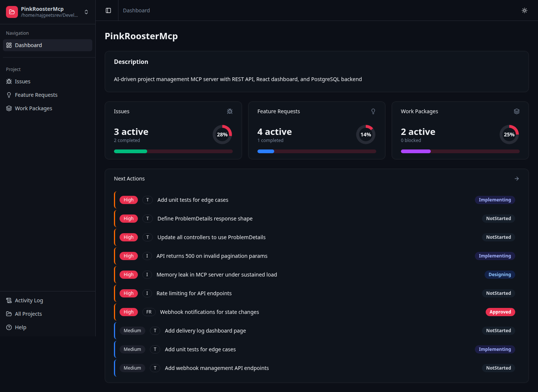Click the bug icon beside sidebar Issues
The image size is (538, 392).
(x=9, y=81)
